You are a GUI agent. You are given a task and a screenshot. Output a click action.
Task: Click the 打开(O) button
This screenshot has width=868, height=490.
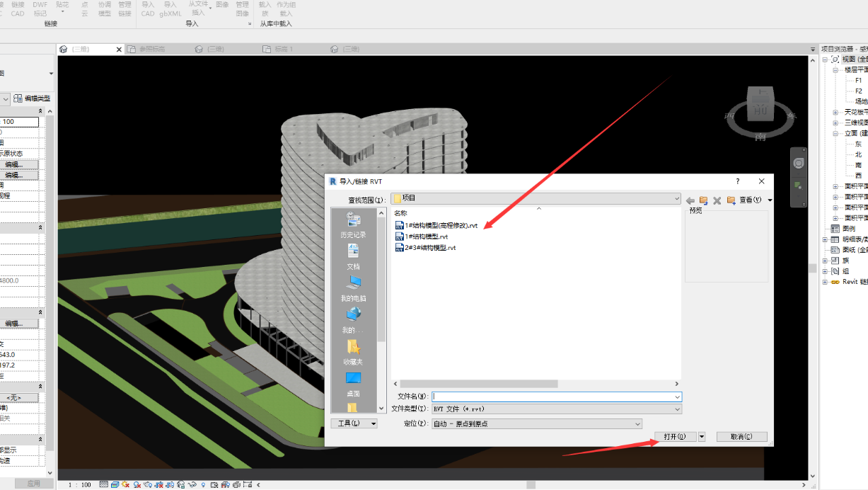(x=676, y=437)
